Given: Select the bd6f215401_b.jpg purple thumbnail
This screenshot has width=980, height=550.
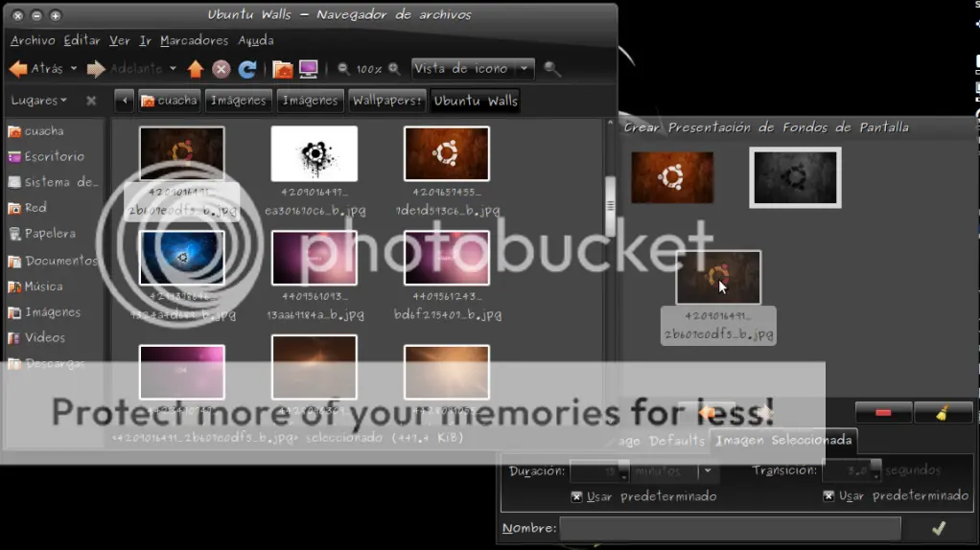Looking at the screenshot, I should (x=447, y=258).
